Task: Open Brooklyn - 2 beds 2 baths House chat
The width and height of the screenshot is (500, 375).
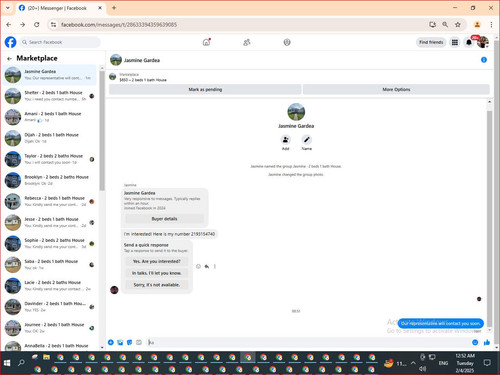Action: (x=50, y=180)
